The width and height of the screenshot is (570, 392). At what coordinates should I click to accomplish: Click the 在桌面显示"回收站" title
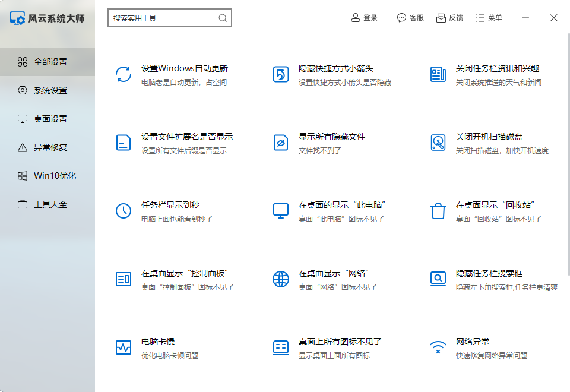click(495, 205)
